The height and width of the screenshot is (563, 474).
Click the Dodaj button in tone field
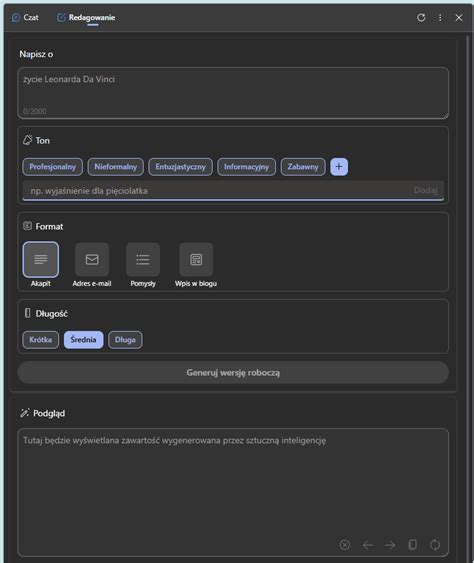pos(425,190)
